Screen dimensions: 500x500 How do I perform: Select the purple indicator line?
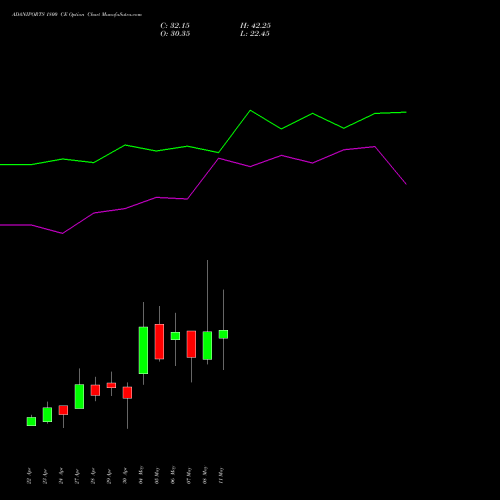click(x=203, y=190)
